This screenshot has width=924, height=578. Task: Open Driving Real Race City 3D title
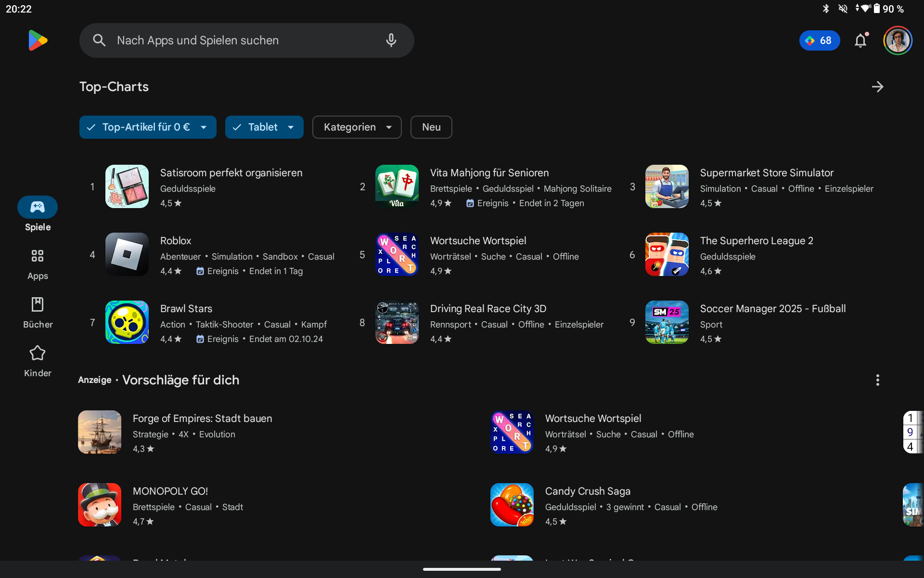click(x=488, y=309)
